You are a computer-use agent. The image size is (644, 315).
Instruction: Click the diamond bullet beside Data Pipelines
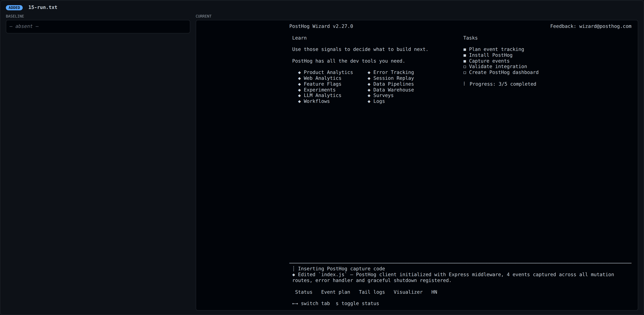click(369, 84)
